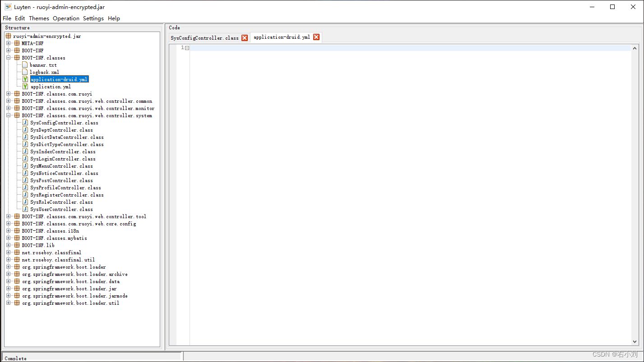Screen dimensions: 644x362
Task: Close the application-druid.yml tab
Action: [x=316, y=37]
